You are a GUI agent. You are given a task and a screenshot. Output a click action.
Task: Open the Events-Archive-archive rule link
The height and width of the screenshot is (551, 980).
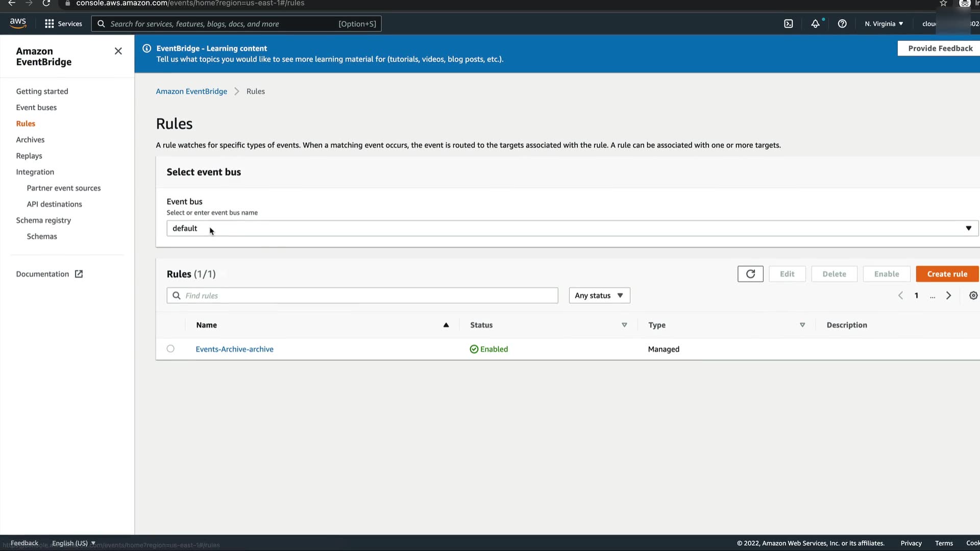coord(234,349)
